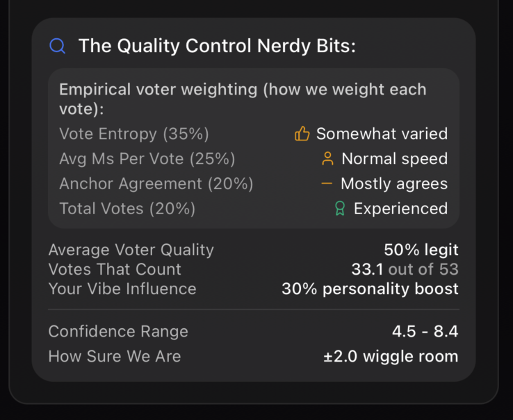Screen dimensions: 513x420
Task: Click the award ribbon Experienced icon
Action: 340,209
